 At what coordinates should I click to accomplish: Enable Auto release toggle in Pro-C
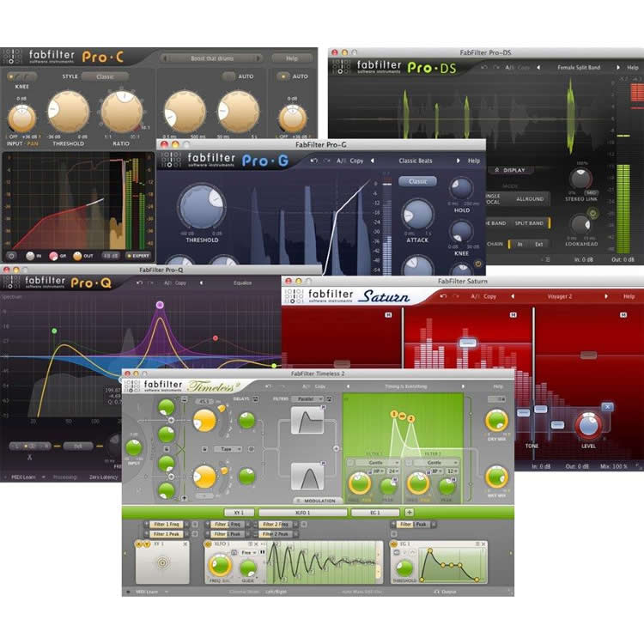[228, 76]
